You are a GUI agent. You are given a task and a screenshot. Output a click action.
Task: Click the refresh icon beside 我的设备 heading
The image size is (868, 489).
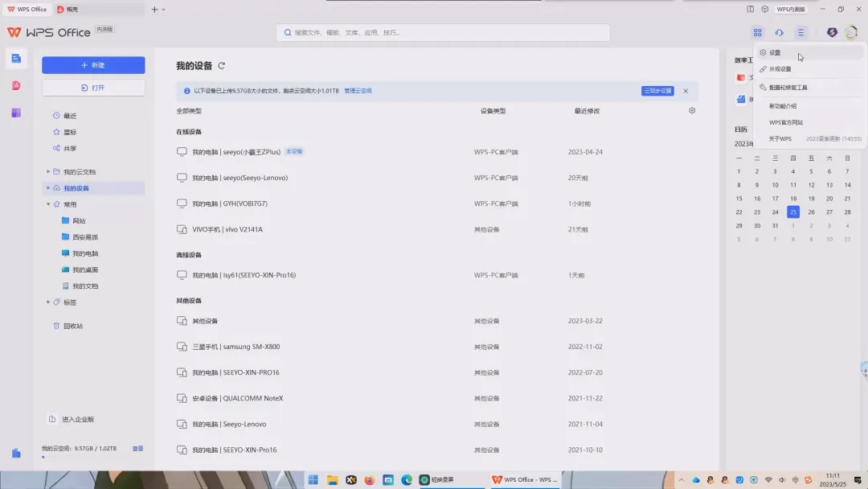point(222,66)
